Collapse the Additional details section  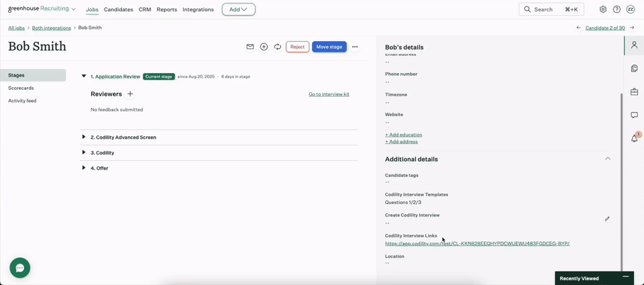(608, 158)
